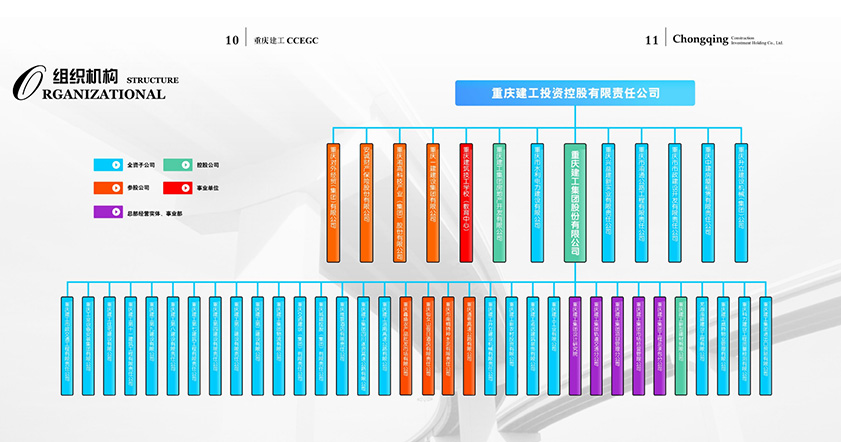841x442 pixels.
Task: Click the 重庆城建控股(集团) box
Action: pyautogui.click(x=321, y=347)
